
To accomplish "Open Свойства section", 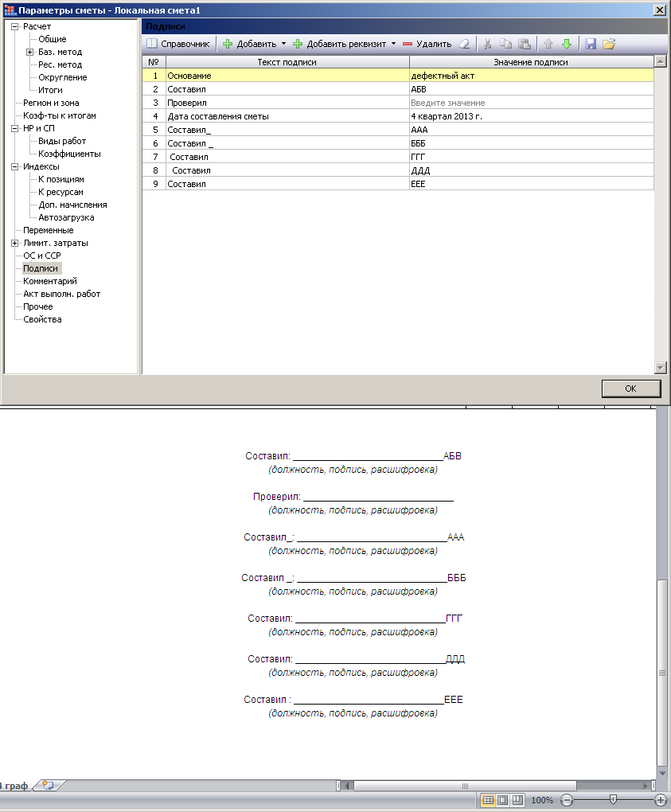I will point(42,319).
